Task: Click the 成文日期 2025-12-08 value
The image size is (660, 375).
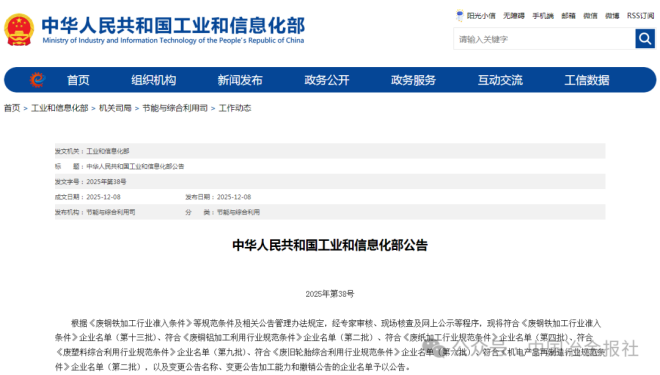Action: [x=103, y=197]
